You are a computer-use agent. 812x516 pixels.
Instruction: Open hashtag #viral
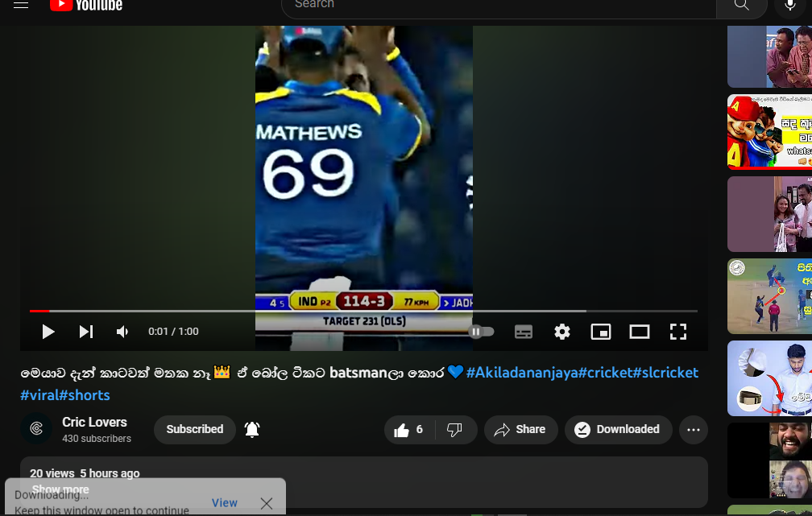pyautogui.click(x=39, y=395)
